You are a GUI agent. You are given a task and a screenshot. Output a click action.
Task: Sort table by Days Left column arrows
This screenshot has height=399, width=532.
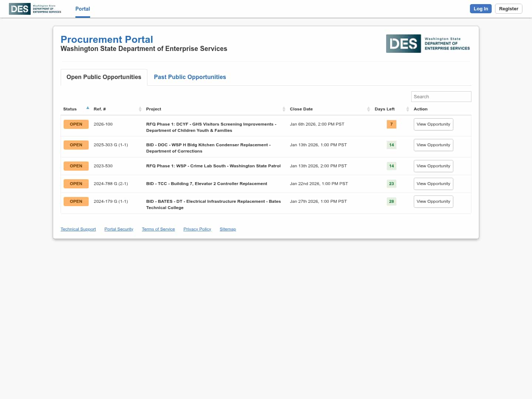[407, 109]
